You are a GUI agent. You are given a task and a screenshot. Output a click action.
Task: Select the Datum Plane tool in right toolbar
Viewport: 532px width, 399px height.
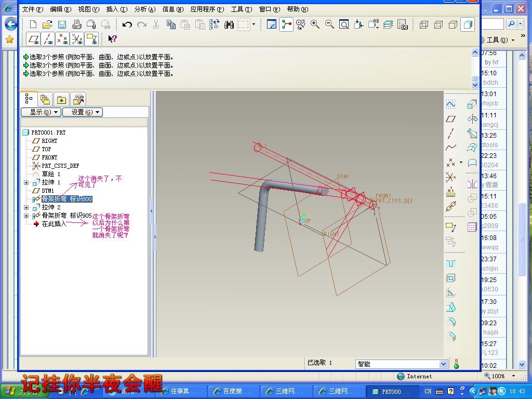(451, 119)
